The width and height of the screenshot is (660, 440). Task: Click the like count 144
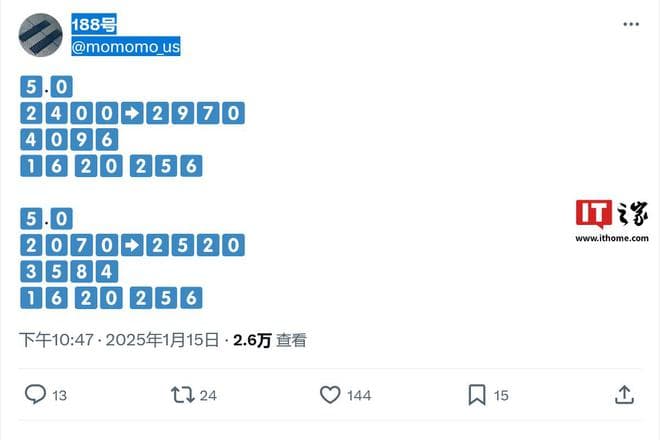tap(359, 396)
